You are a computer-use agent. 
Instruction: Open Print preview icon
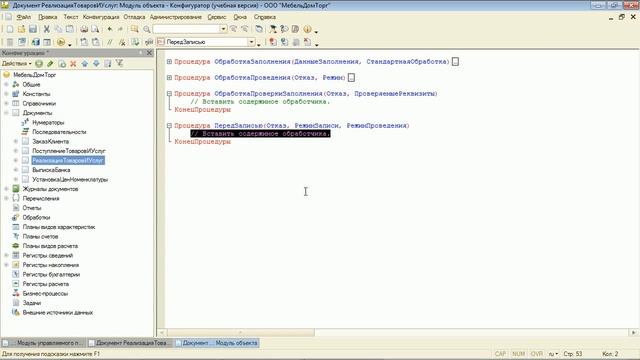click(x=95, y=29)
